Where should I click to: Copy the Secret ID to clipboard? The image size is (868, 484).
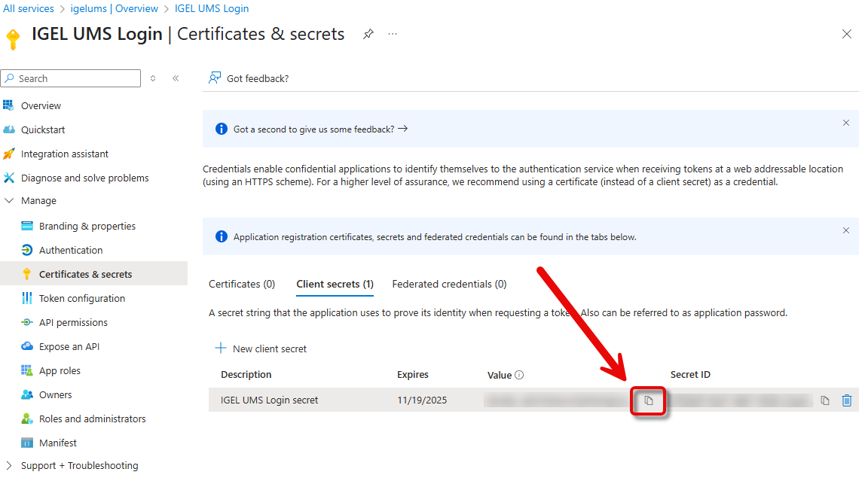click(825, 400)
